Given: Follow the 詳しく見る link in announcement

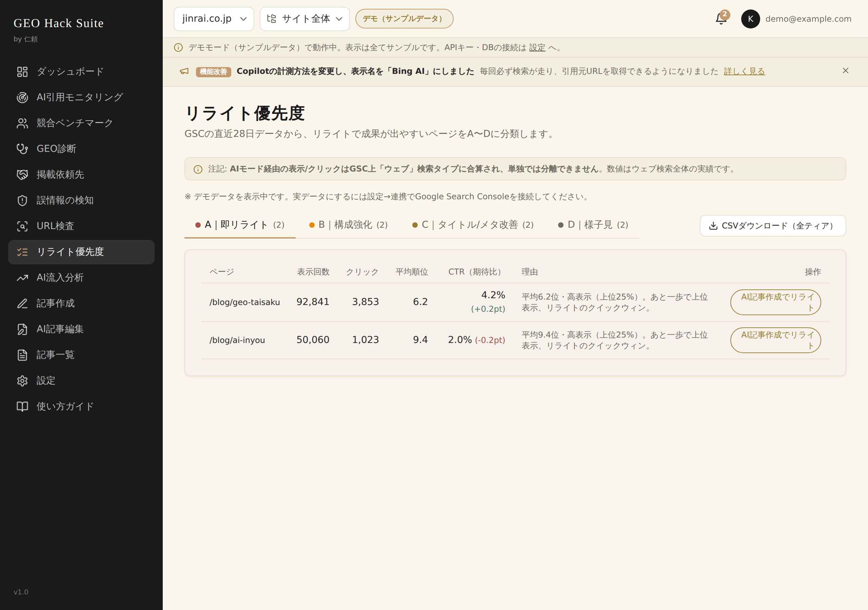Looking at the screenshot, I should coord(744,71).
